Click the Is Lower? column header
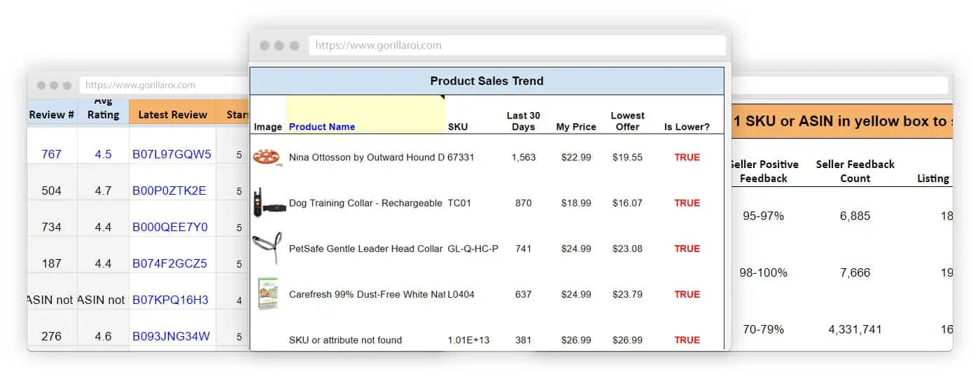980x381 pixels. [x=687, y=127]
